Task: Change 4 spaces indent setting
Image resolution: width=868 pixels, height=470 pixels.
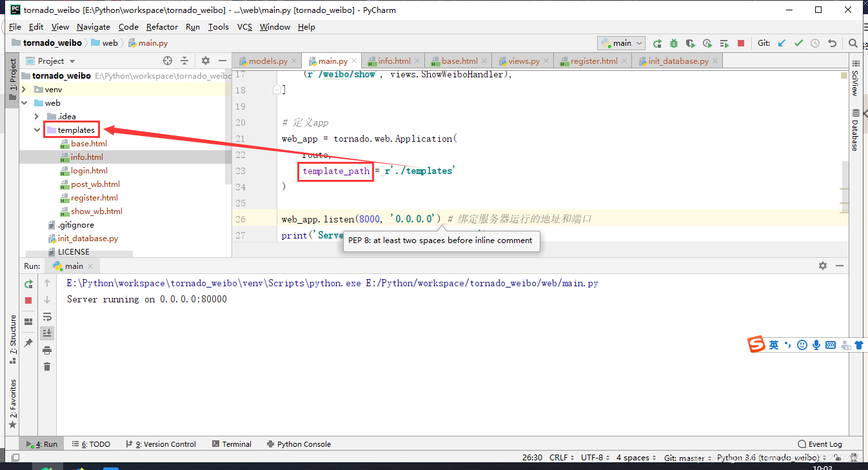Action: point(636,458)
